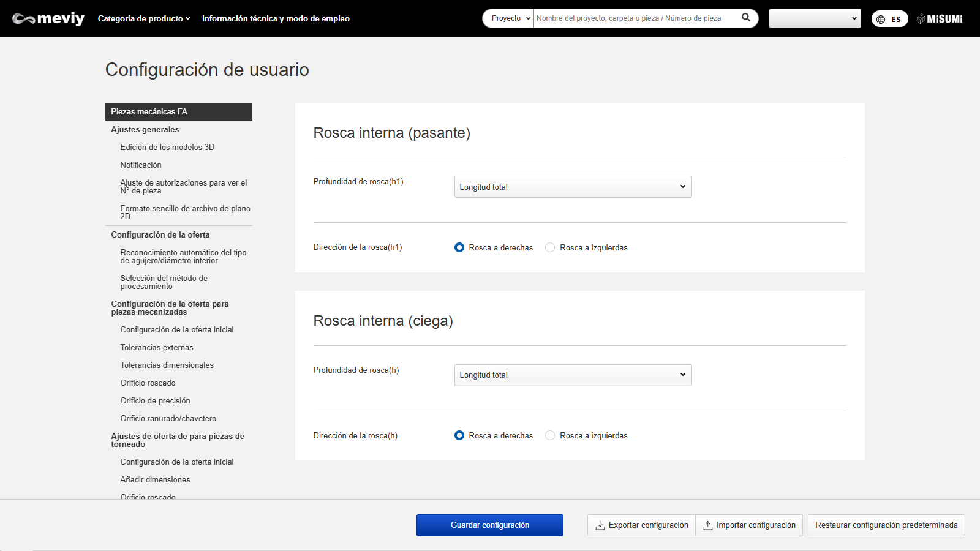Click the export download arrow icon
The width and height of the screenshot is (980, 551).
pyautogui.click(x=600, y=525)
